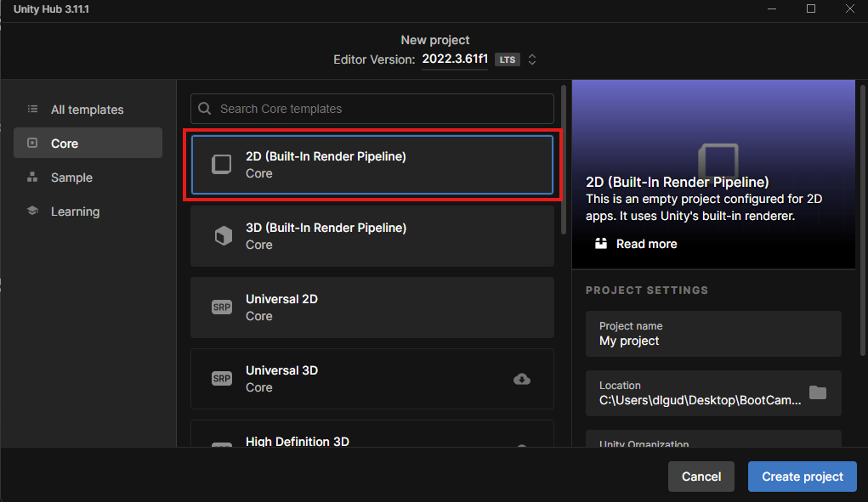Image resolution: width=868 pixels, height=502 pixels.
Task: Choose the 3D (Built-In Render Pipeline) template
Action: coord(372,236)
